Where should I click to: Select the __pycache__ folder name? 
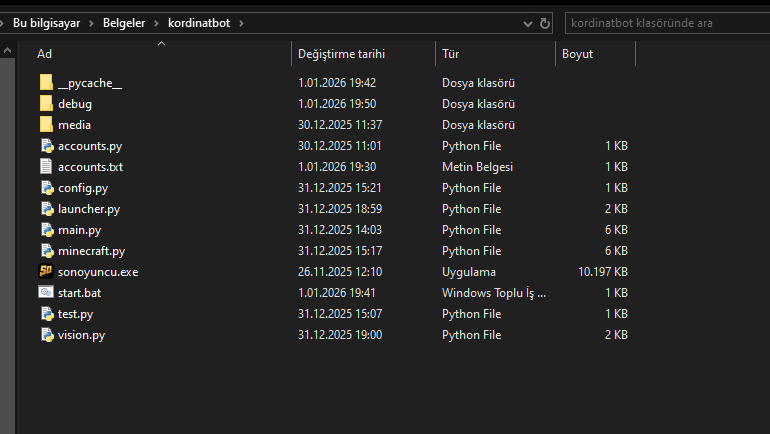tap(90, 83)
